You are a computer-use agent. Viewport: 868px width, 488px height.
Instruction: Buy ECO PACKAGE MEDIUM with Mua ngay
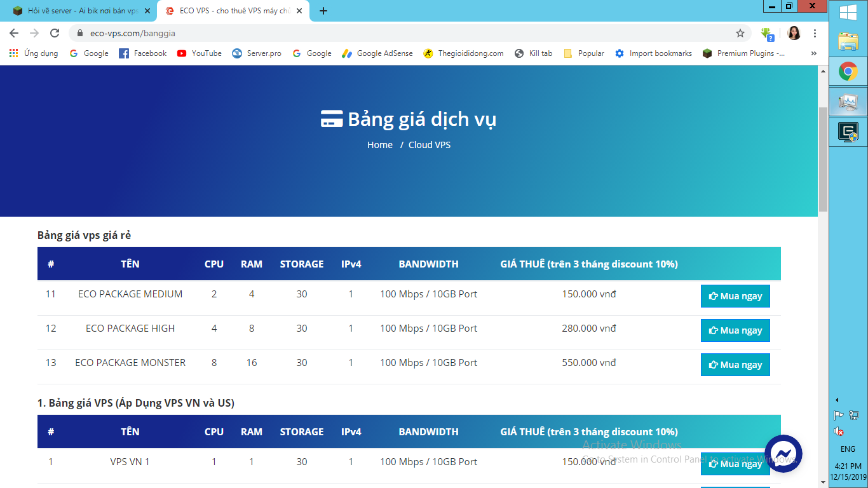(735, 296)
